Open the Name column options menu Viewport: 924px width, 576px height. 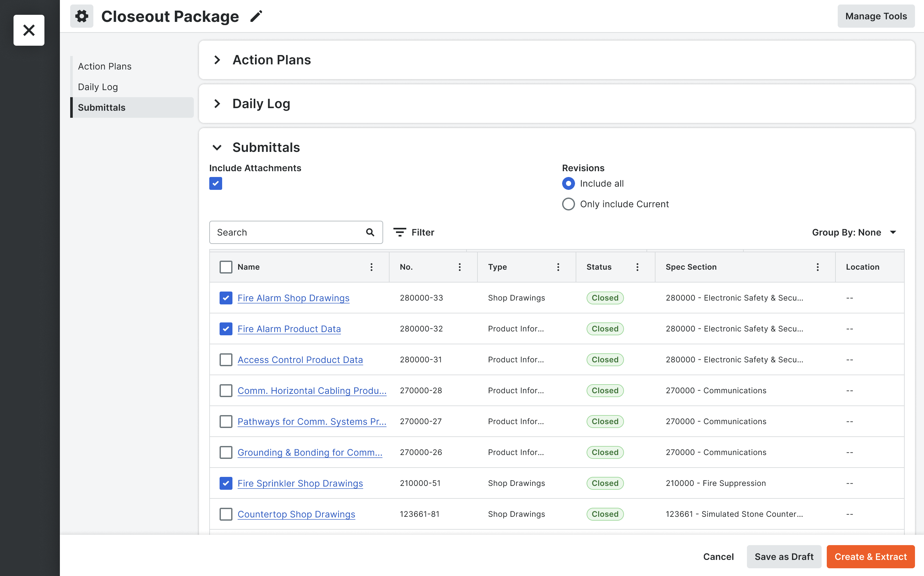[372, 267]
